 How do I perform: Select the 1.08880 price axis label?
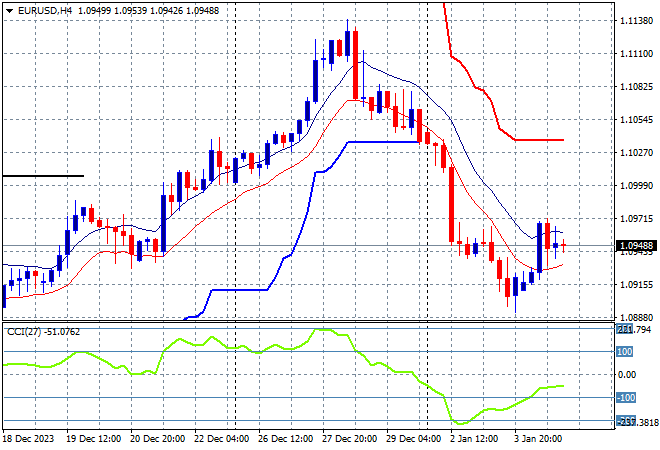636,317
